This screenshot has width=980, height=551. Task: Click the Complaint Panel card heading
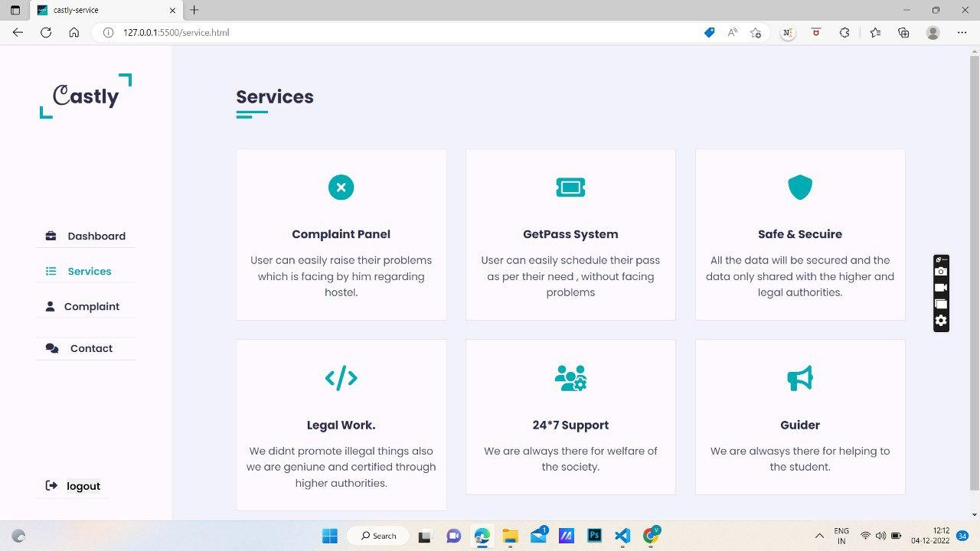pos(341,234)
